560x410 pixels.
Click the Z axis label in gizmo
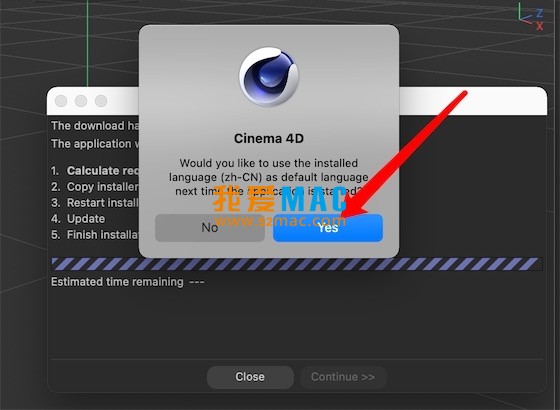540,14
